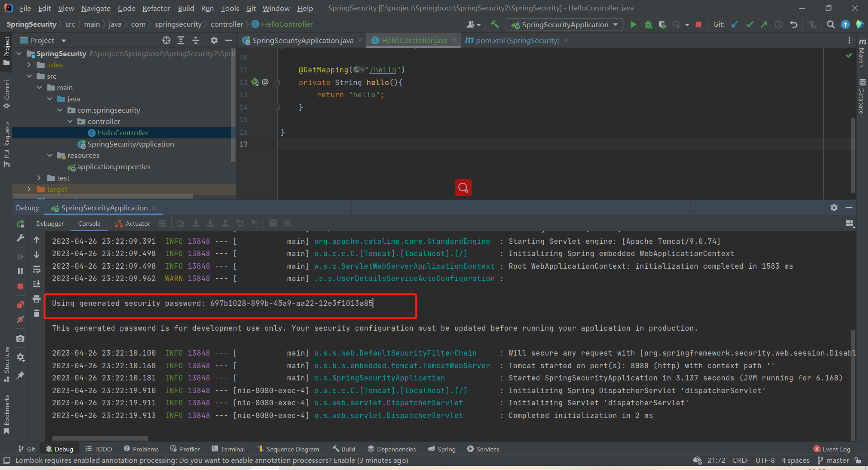Open Bookmarks tool window on left edge

pos(6,414)
